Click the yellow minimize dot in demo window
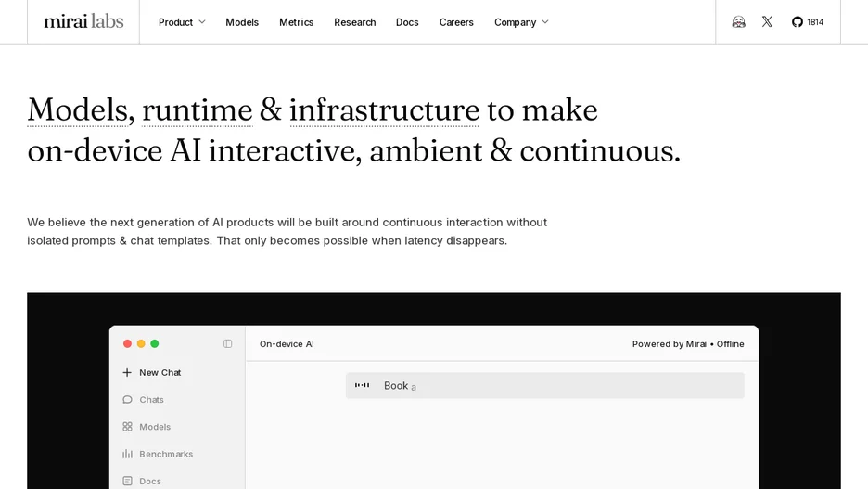This screenshot has width=868, height=489. pos(141,343)
